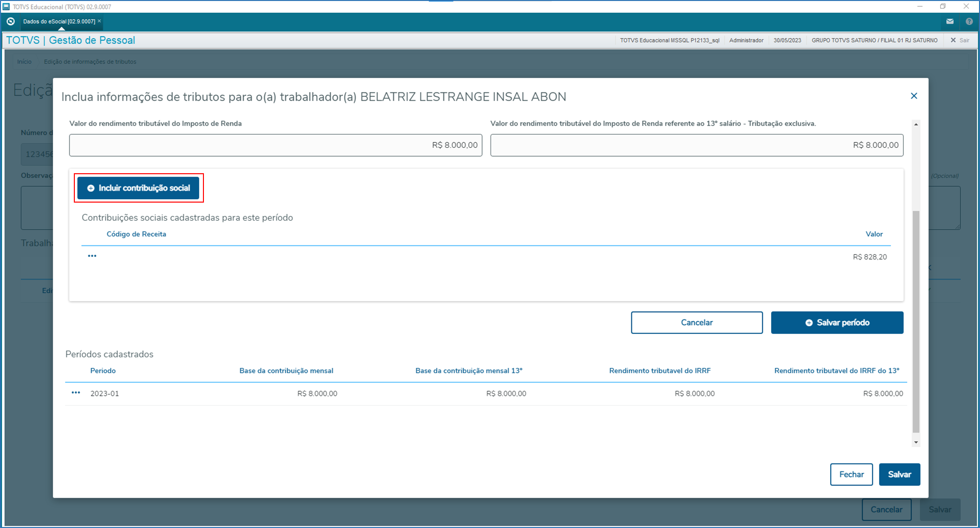980x528 pixels.
Task: Sort by Código de Receita column header
Action: (x=136, y=234)
